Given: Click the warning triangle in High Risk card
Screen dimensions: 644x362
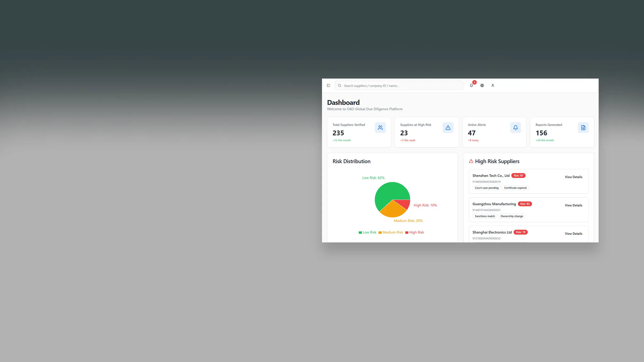Looking at the screenshot, I should tap(448, 128).
